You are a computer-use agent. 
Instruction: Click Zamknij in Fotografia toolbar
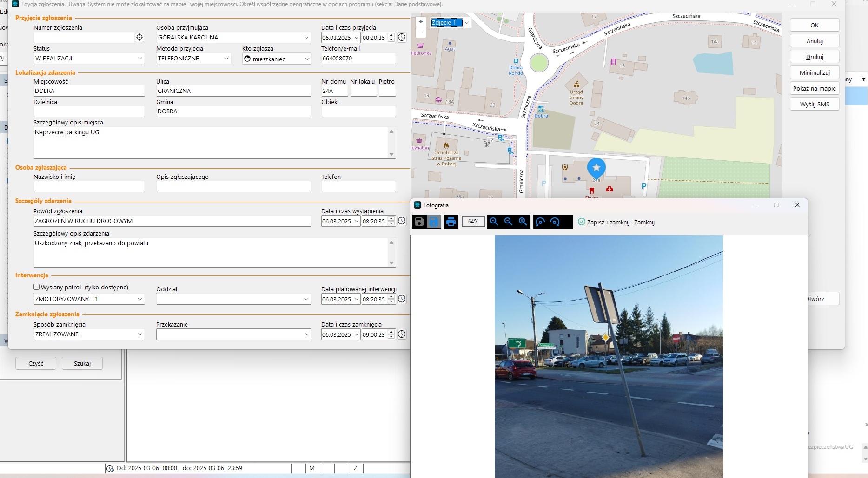pos(644,222)
